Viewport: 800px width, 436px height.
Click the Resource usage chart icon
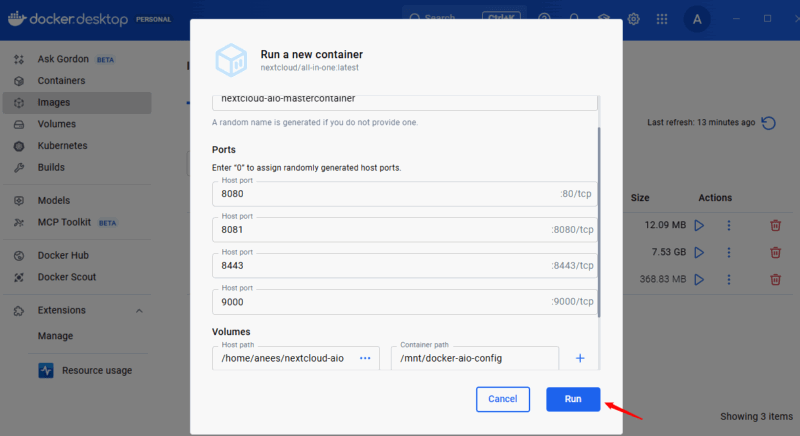pyautogui.click(x=46, y=370)
